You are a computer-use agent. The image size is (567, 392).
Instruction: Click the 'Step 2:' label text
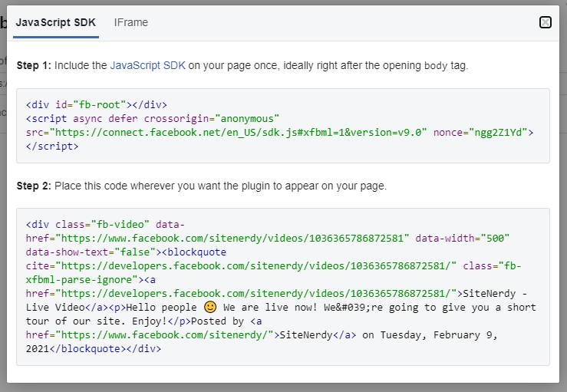(34, 186)
